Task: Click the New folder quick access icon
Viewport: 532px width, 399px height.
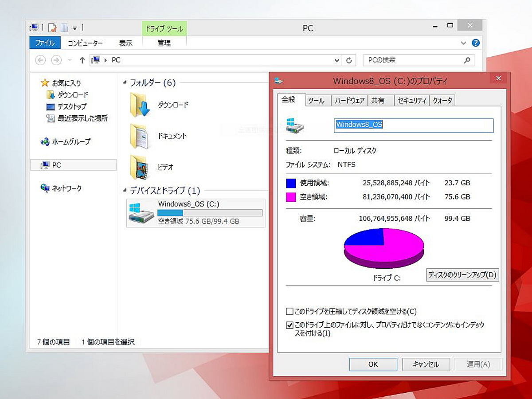Action: click(64, 28)
